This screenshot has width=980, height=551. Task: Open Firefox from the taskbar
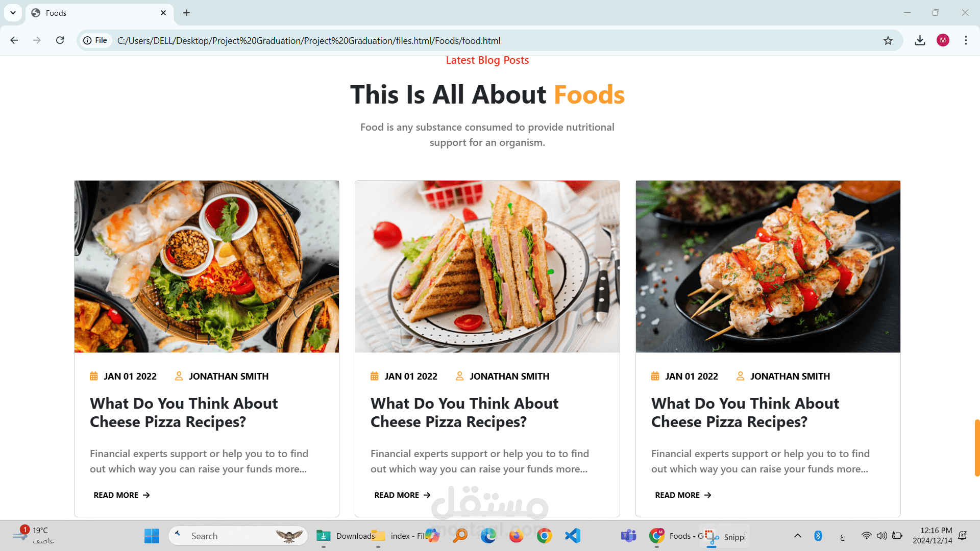(516, 536)
